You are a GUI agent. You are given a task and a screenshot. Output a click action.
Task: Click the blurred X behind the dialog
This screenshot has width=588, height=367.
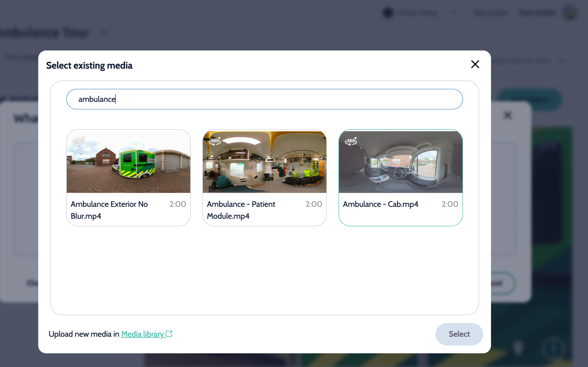508,115
